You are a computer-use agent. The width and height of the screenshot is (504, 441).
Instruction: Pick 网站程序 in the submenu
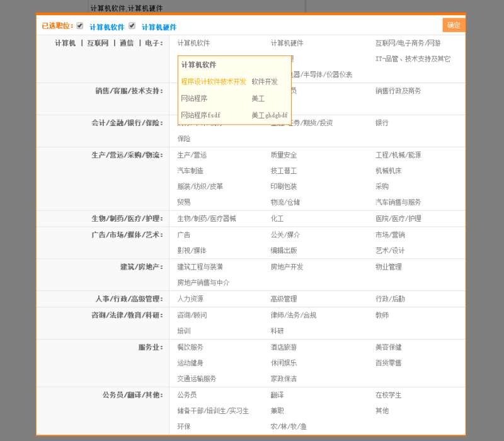pyautogui.click(x=194, y=99)
